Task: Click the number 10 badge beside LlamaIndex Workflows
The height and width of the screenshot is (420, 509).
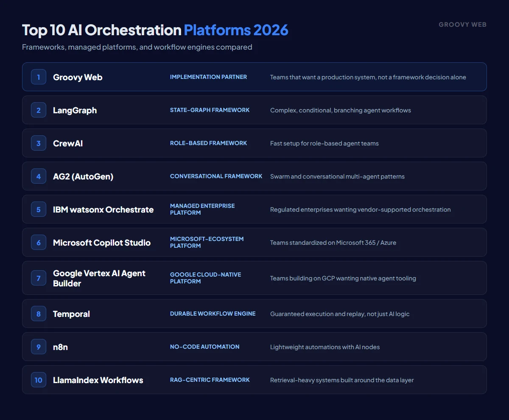Action: pos(39,380)
